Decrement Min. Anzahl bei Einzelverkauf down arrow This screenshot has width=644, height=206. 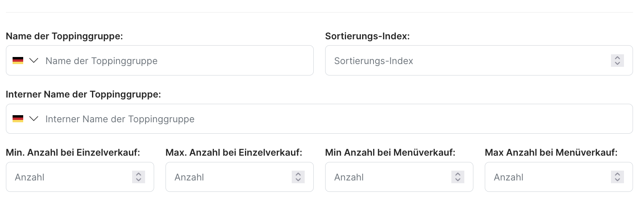point(138,180)
